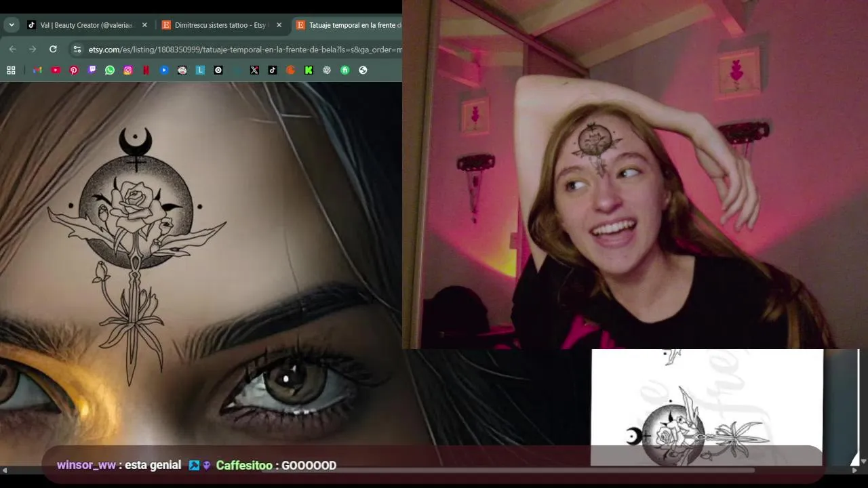Close the Dimitrescu sisters tattoo tab
The image size is (868, 488).
click(x=279, y=25)
